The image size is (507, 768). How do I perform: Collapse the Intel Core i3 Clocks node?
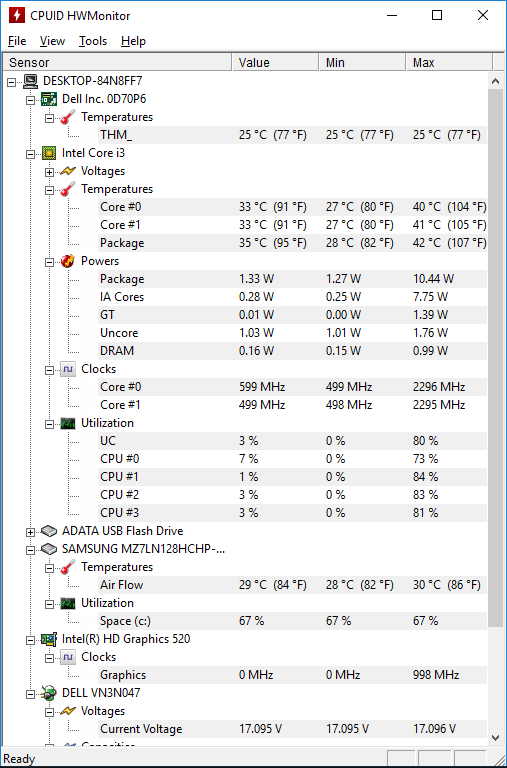coord(49,370)
